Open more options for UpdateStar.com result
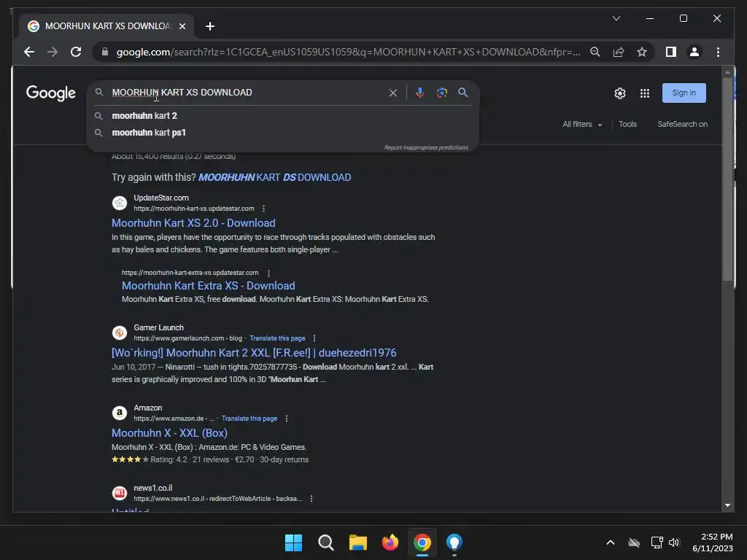 point(263,209)
